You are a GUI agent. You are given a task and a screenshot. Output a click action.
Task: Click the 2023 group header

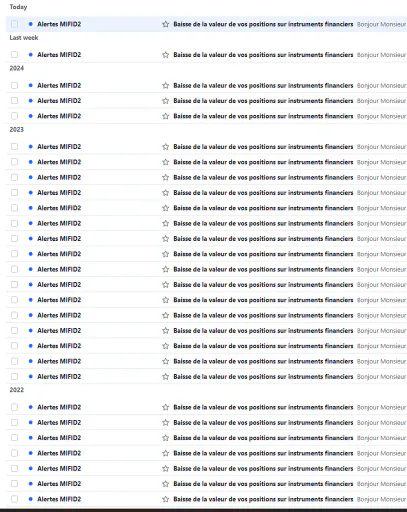point(17,130)
